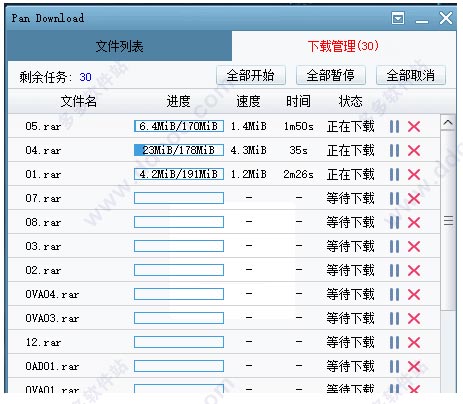Click 07.rar's 等待下载 status
463x404 pixels.
(x=351, y=199)
